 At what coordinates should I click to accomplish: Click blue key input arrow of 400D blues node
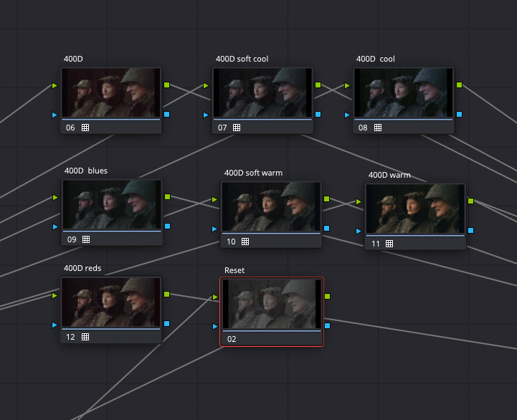tap(54, 226)
